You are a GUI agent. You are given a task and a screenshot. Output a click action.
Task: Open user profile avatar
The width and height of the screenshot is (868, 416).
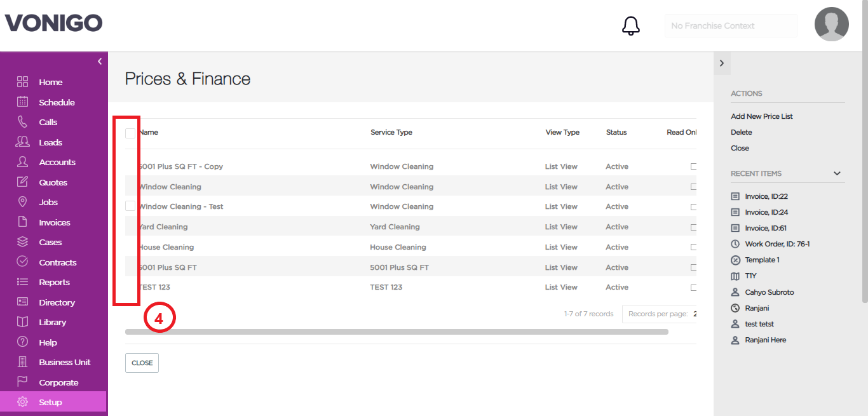(x=832, y=24)
